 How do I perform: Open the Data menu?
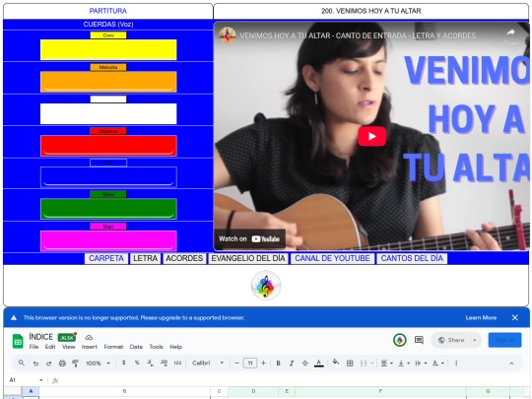136,347
